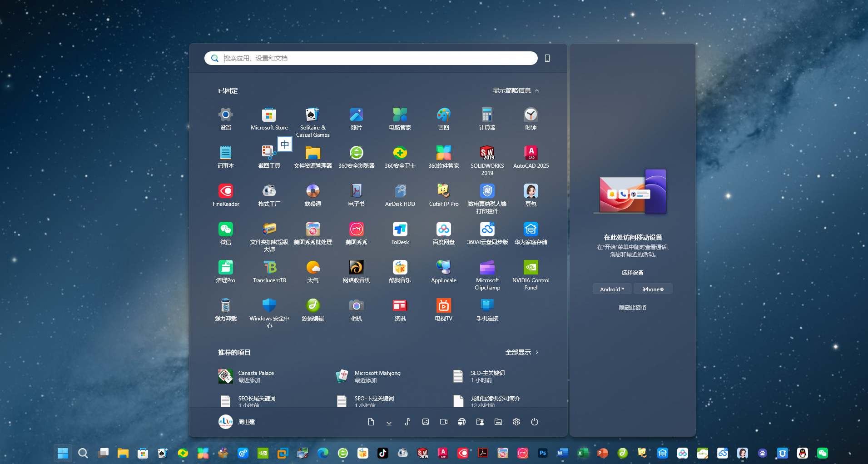Launch AutoCAD 2025 from pinned apps
Image resolution: width=868 pixels, height=464 pixels.
531,157
